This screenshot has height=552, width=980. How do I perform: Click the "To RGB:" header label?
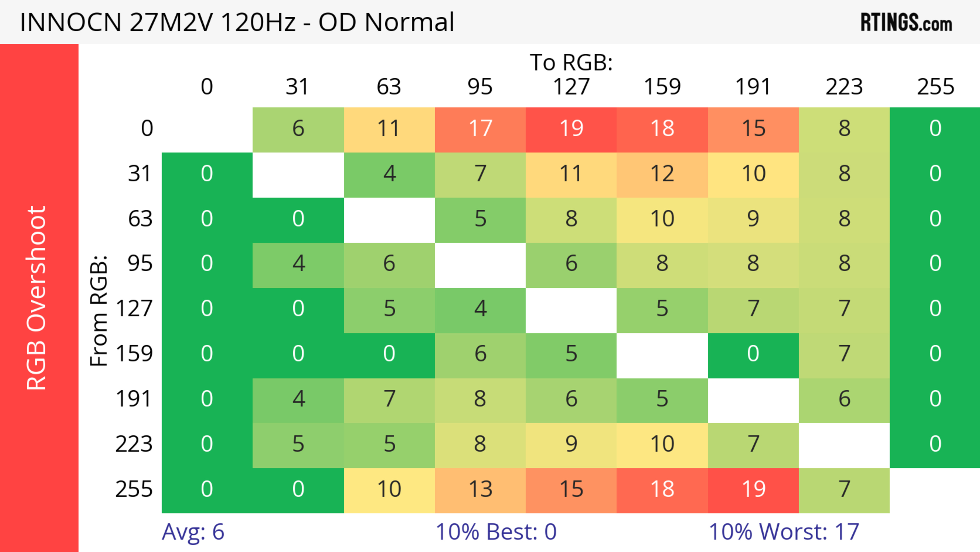click(571, 62)
